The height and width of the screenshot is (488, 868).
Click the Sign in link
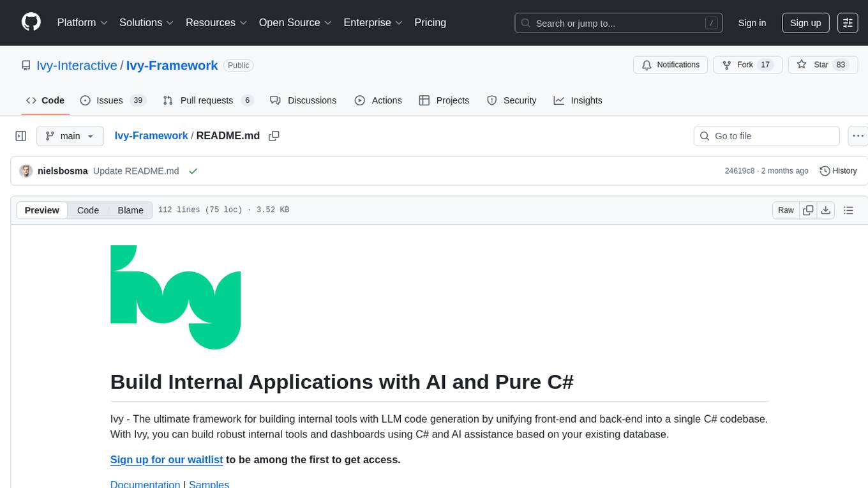(752, 22)
